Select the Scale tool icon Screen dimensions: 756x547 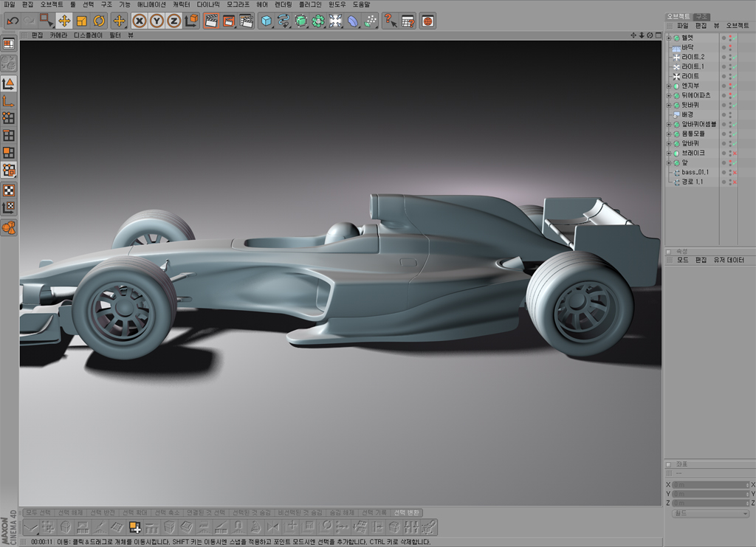pyautogui.click(x=82, y=21)
